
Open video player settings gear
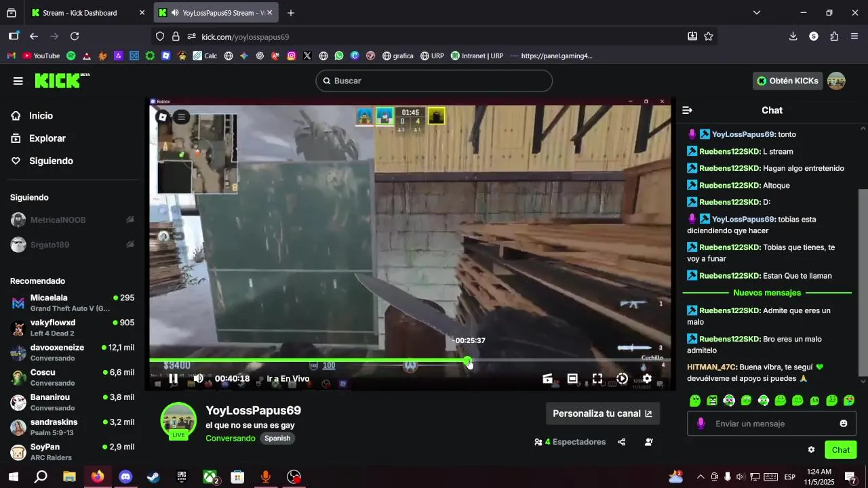pyautogui.click(x=647, y=379)
